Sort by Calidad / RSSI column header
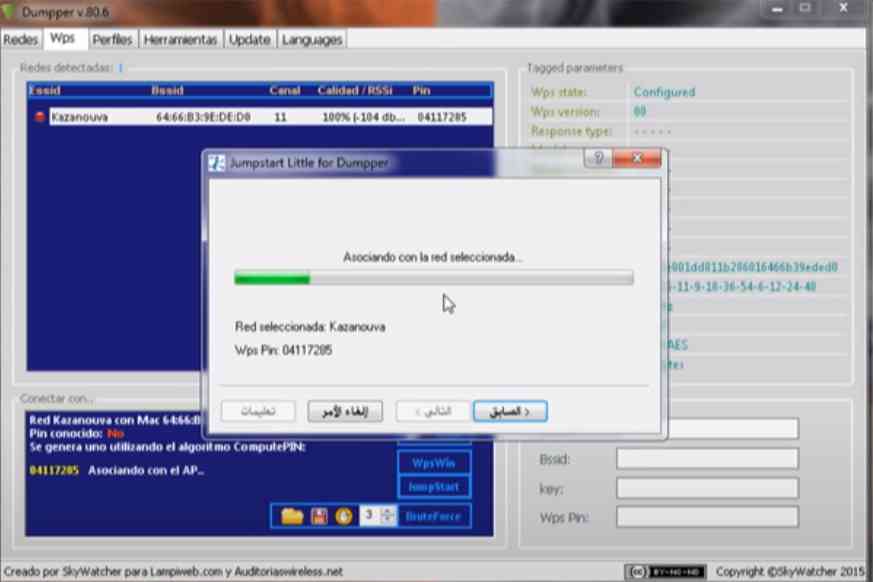This screenshot has height=582, width=873. click(355, 90)
